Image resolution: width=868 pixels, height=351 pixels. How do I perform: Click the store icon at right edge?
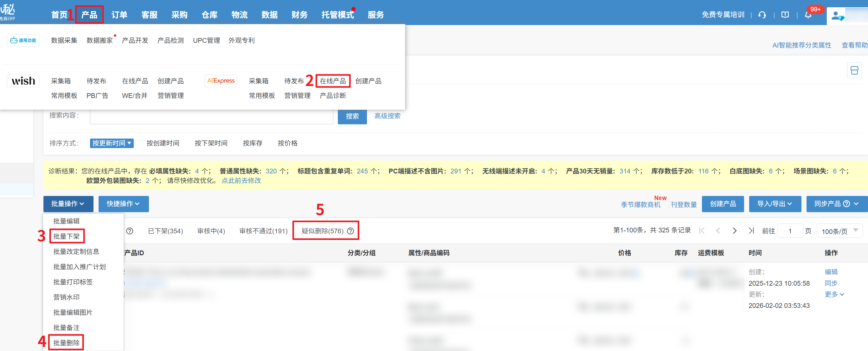pyautogui.click(x=854, y=70)
